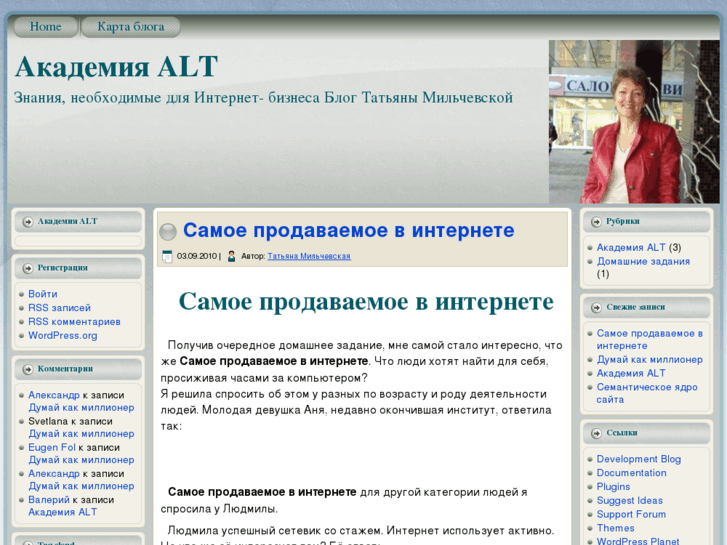Viewport: 727px width, 545px height.
Task: Click the round bullet icon by post title
Action: tap(168, 231)
